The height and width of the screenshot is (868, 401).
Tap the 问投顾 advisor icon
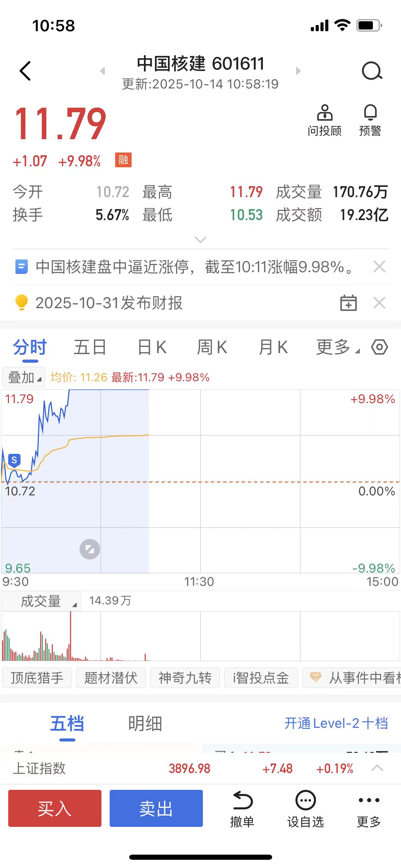click(x=325, y=120)
